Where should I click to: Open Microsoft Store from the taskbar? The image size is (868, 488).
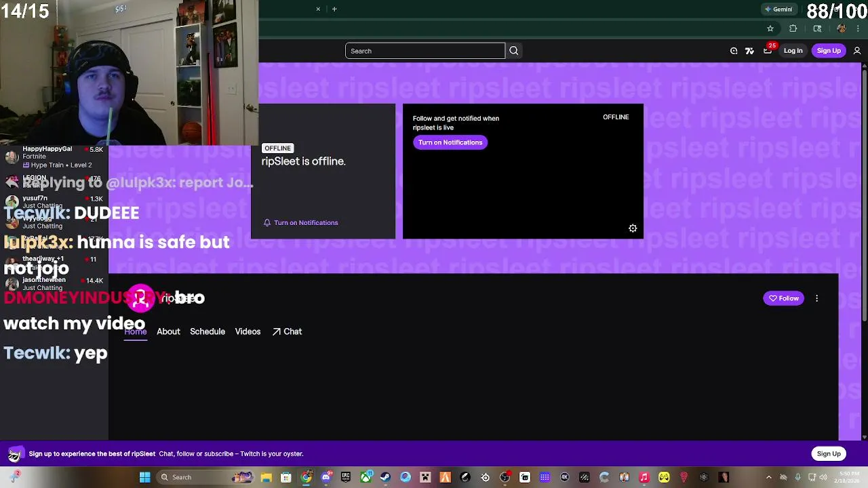(x=286, y=477)
